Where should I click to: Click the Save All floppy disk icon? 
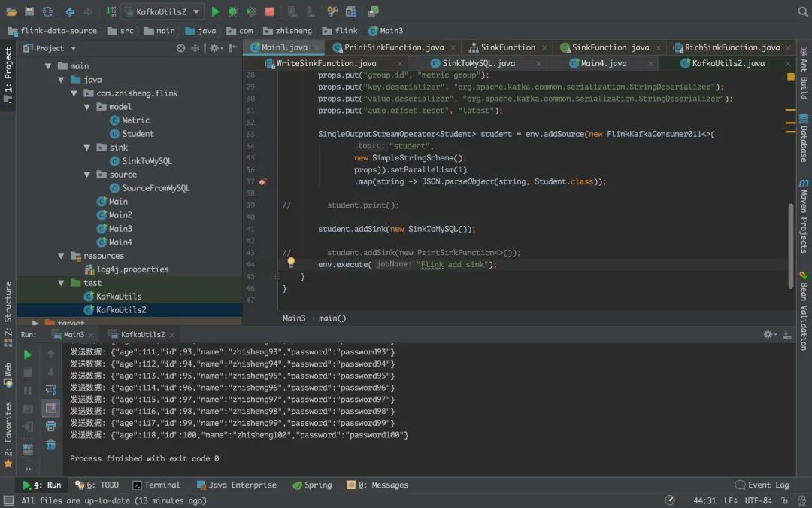pos(29,11)
